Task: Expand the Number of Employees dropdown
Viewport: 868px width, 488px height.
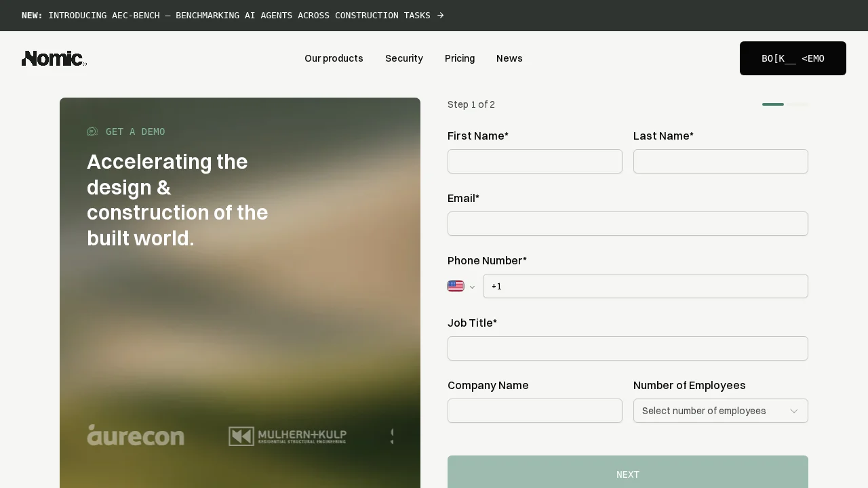Action: (720, 411)
